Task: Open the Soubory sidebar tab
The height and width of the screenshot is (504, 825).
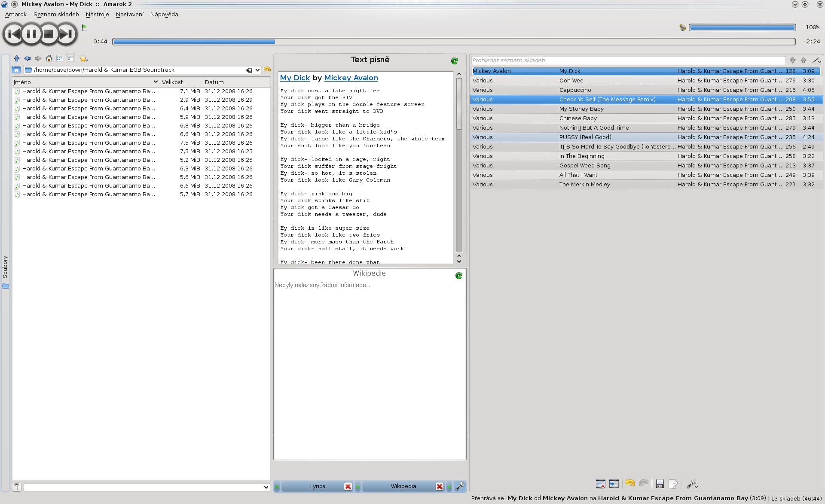Action: [x=5, y=273]
